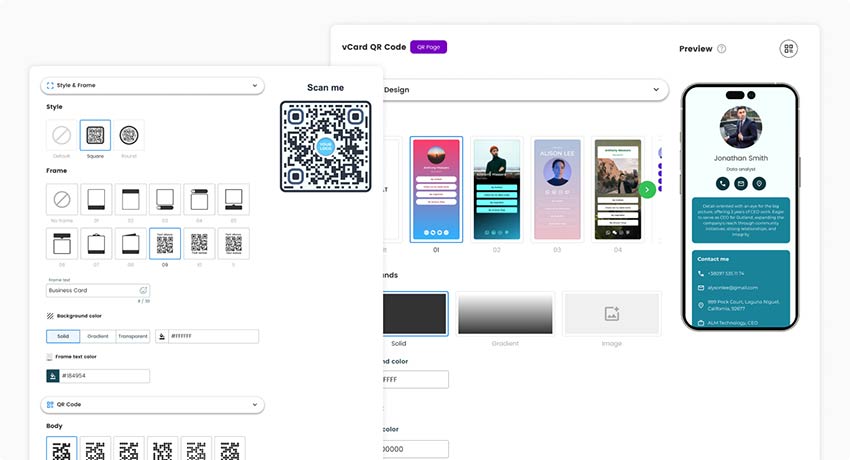This screenshot has height=460, width=850.
Task: Choose frame 03 with bottom ribbon
Action: (x=165, y=199)
